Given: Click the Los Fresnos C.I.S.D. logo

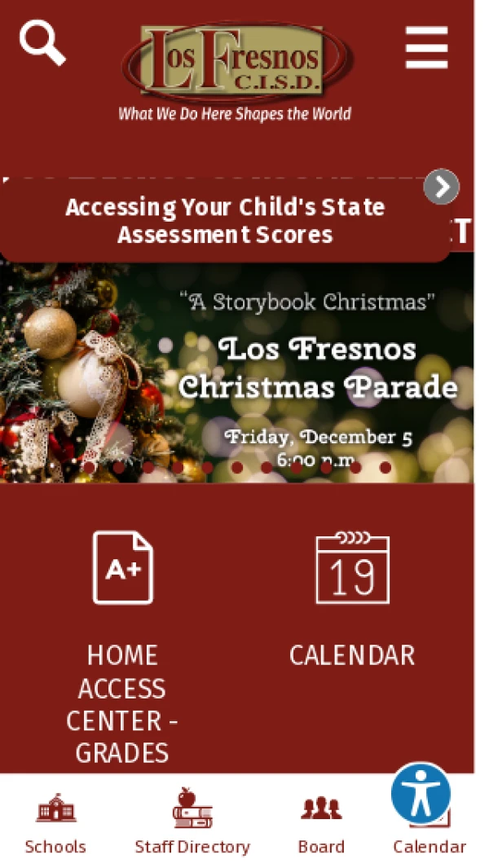Looking at the screenshot, I should (236, 64).
